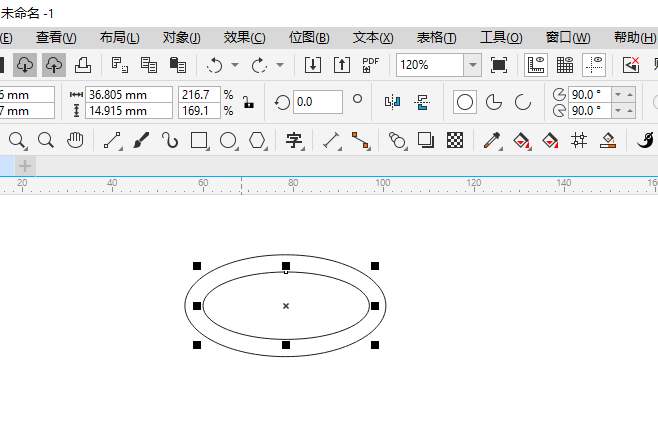Click the full screen preview icon
The image size is (658, 428).
[x=499, y=65]
